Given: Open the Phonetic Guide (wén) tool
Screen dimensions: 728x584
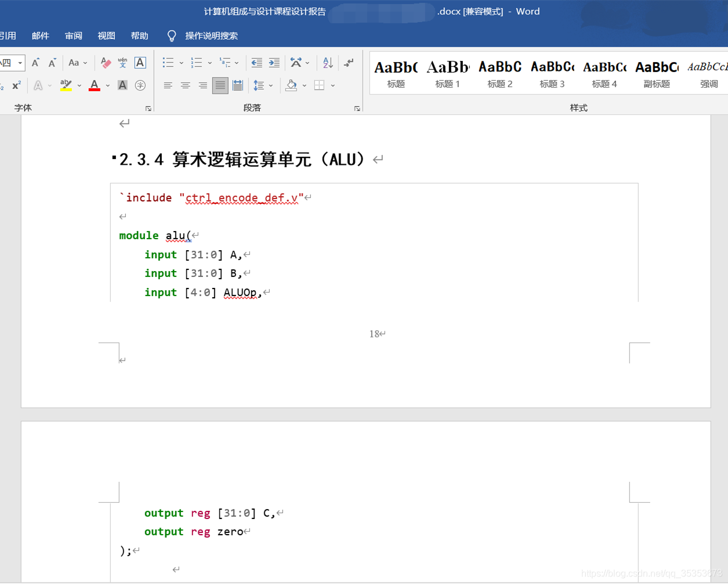Looking at the screenshot, I should [x=122, y=63].
